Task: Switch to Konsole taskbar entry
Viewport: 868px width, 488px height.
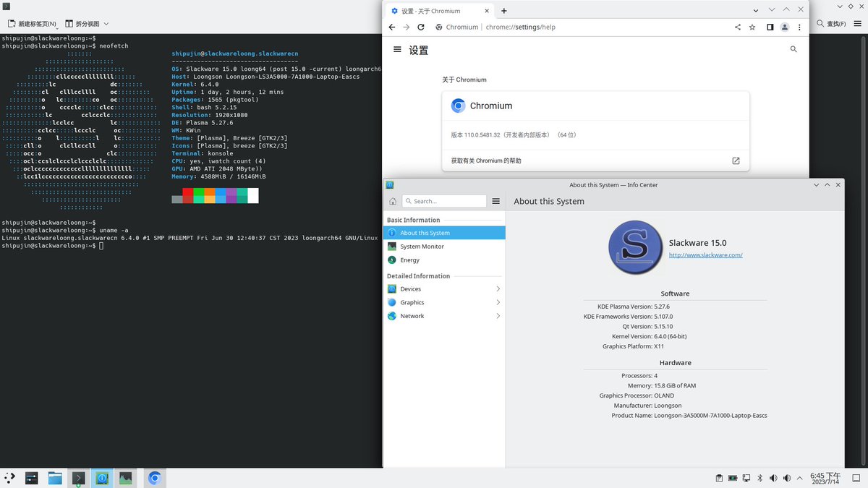Action: pyautogui.click(x=79, y=478)
